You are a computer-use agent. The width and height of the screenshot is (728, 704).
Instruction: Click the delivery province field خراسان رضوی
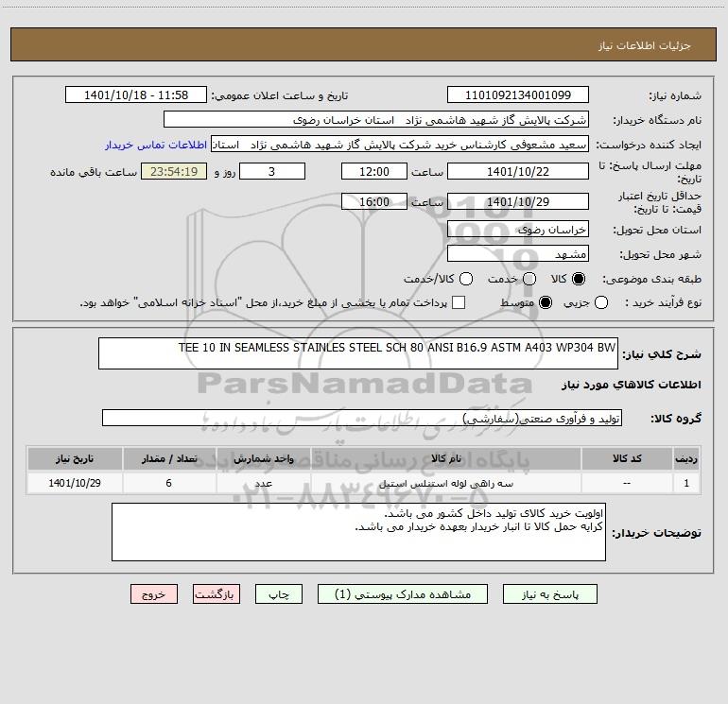(518, 230)
